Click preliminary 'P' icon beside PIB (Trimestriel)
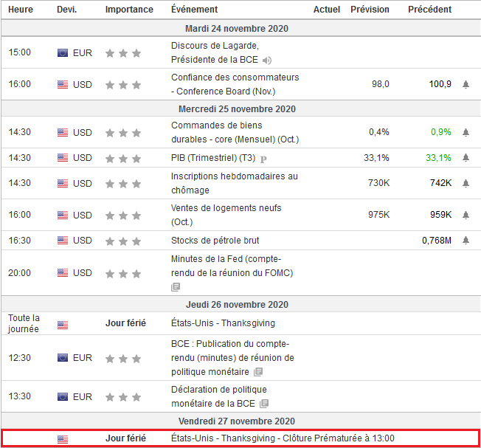Viewport: 481px width, 448px height. point(263,159)
